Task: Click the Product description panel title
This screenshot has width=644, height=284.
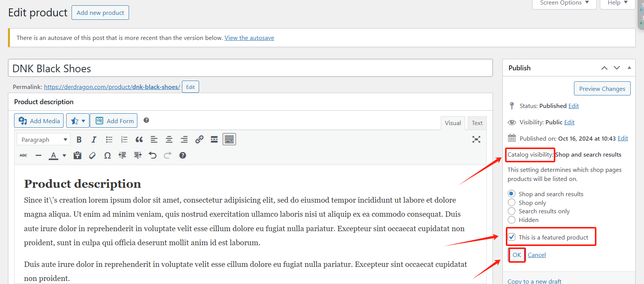Action: coord(44,102)
